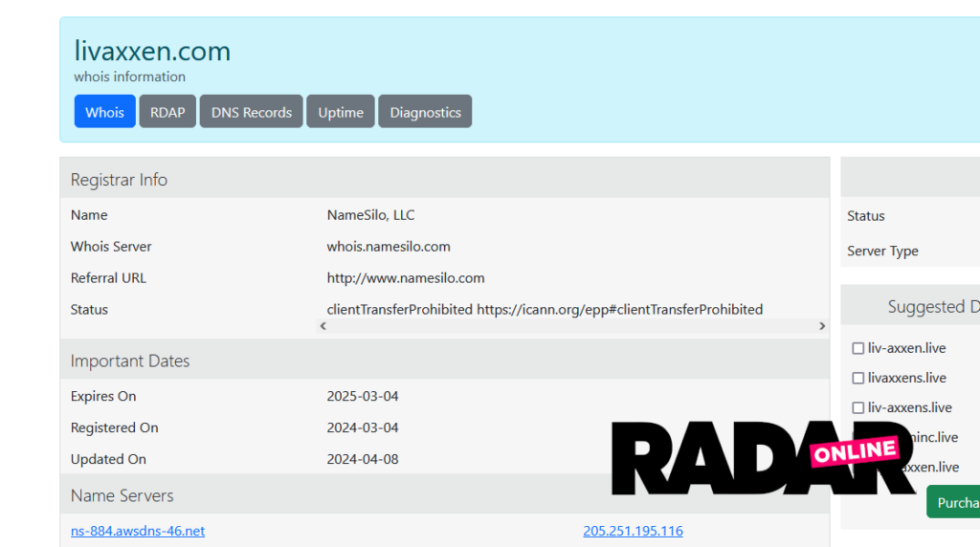Click left scroll arrow under Status row
980x547 pixels.
pos(323,326)
